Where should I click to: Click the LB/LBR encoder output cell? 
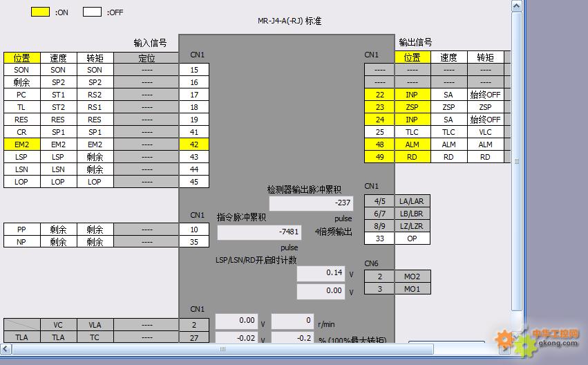(x=412, y=214)
